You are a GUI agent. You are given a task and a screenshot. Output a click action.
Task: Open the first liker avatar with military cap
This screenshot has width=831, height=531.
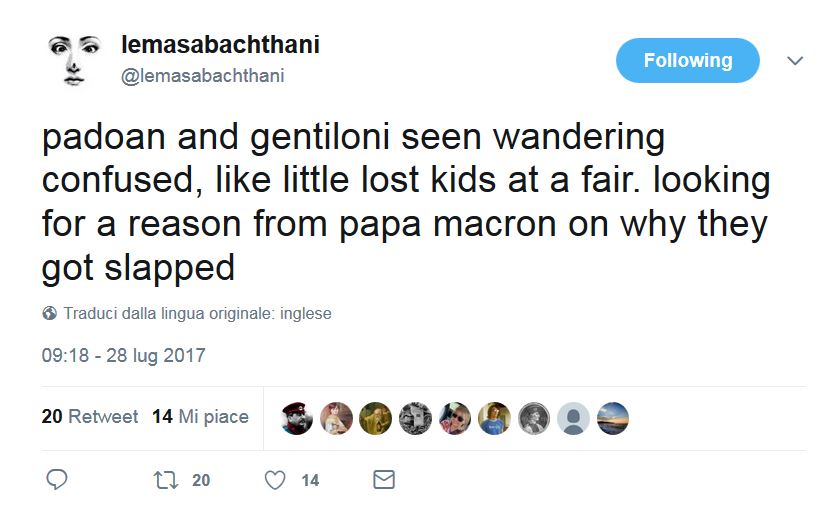[297, 418]
